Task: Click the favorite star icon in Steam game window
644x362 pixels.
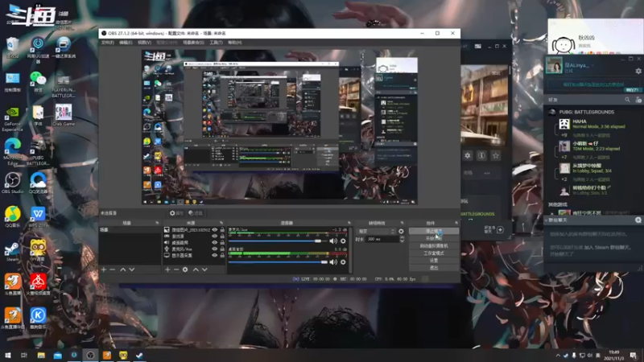Action: coord(496,155)
